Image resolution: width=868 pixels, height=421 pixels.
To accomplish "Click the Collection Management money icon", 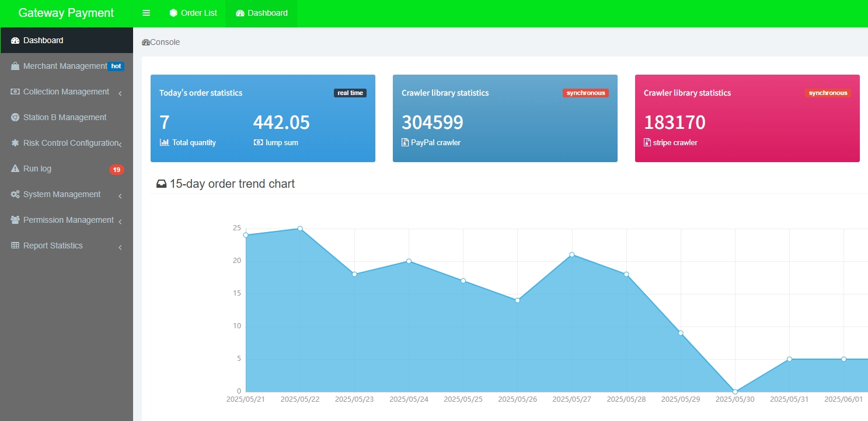I will click(15, 92).
